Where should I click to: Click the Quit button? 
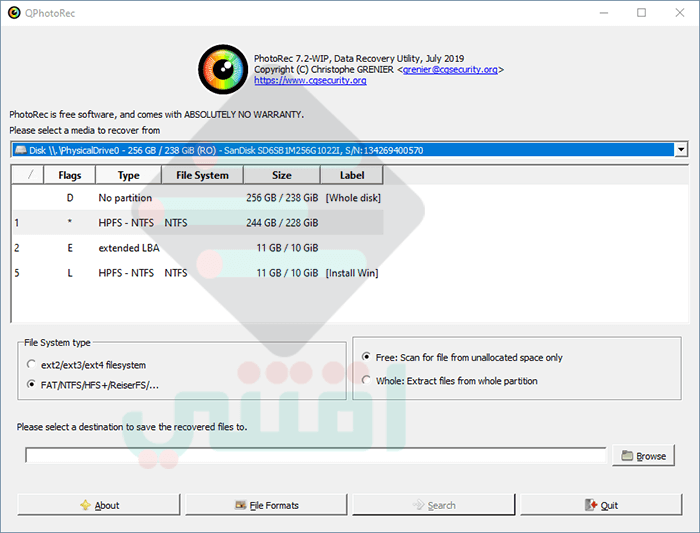tap(601, 505)
